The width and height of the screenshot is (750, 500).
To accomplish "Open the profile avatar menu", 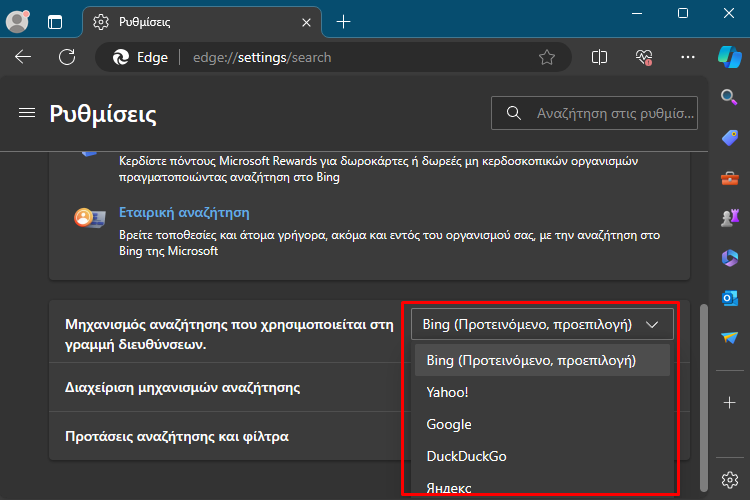I will [17, 22].
